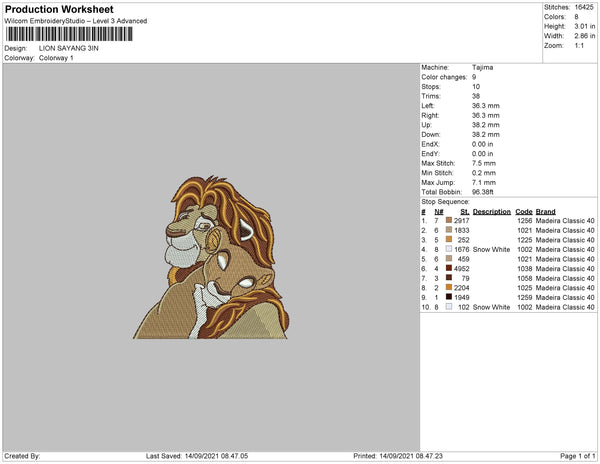Select the color swatch for stop 1 (2917 stitches)
This screenshot has height=464, width=600.
[x=449, y=220]
